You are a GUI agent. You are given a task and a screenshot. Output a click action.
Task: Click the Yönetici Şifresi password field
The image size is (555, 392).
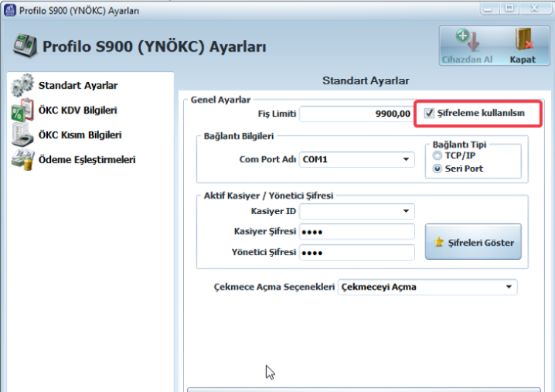point(357,253)
